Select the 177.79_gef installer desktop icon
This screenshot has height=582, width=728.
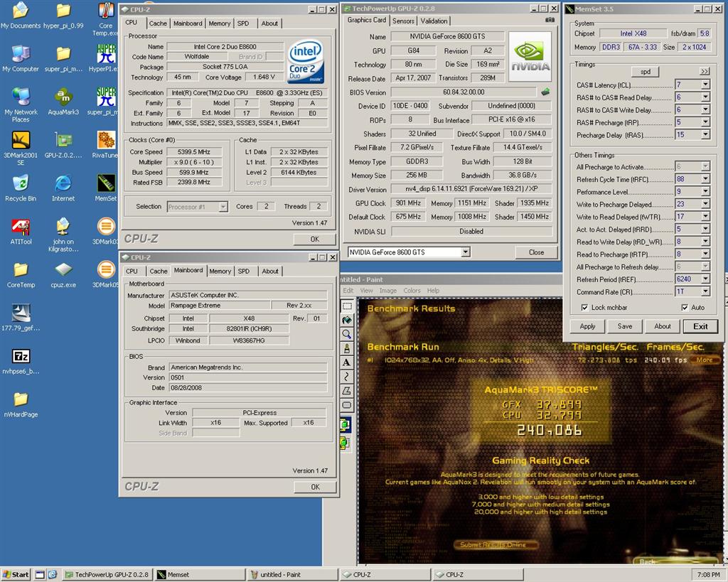click(21, 318)
